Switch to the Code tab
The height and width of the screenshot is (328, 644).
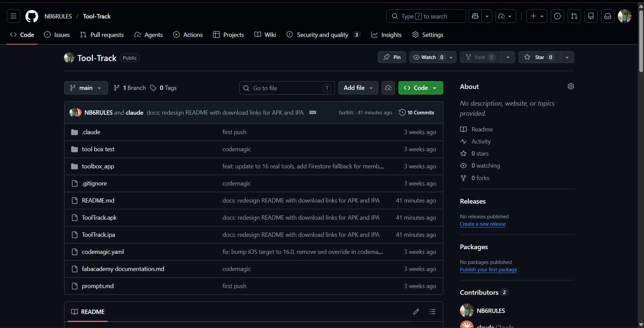(x=22, y=35)
